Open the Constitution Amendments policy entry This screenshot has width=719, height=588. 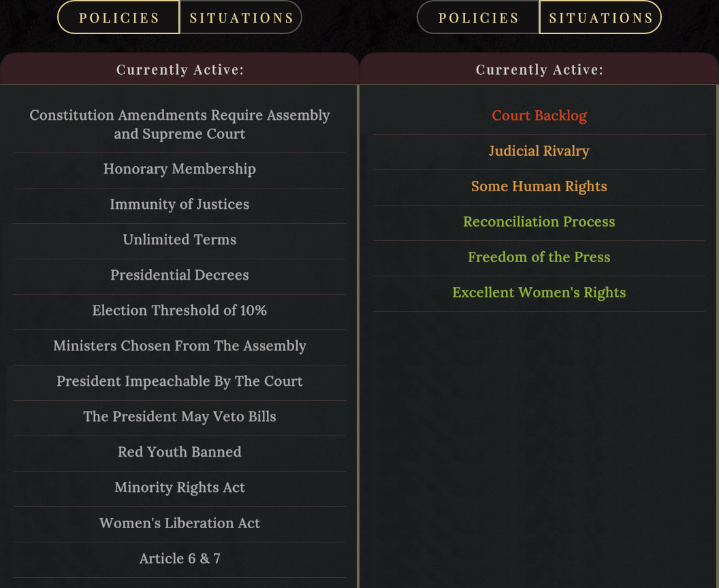click(180, 124)
